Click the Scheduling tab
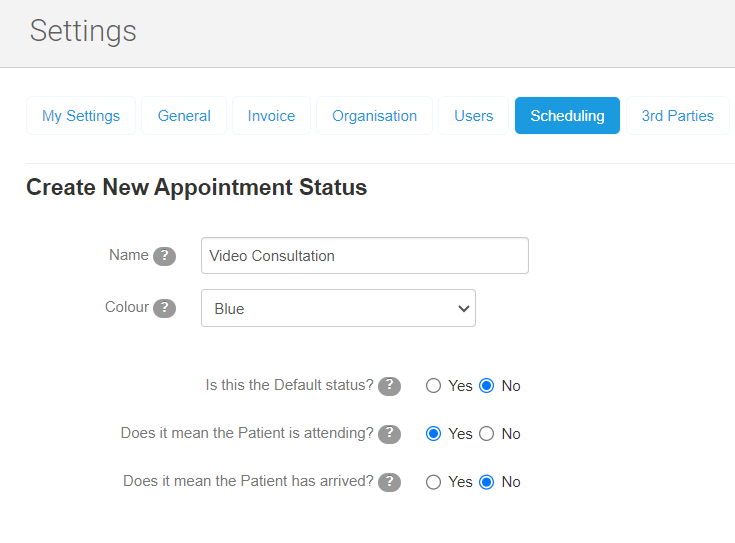The width and height of the screenshot is (735, 543). click(567, 116)
